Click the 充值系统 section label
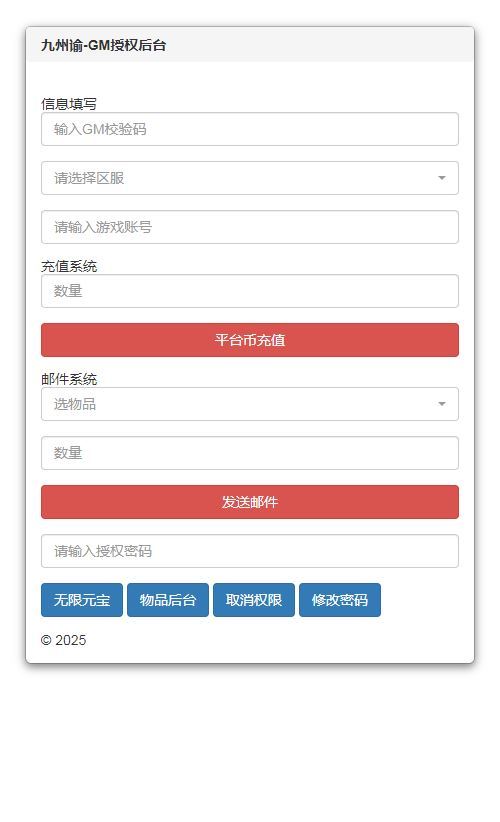The image size is (500, 822). pyautogui.click(x=69, y=266)
